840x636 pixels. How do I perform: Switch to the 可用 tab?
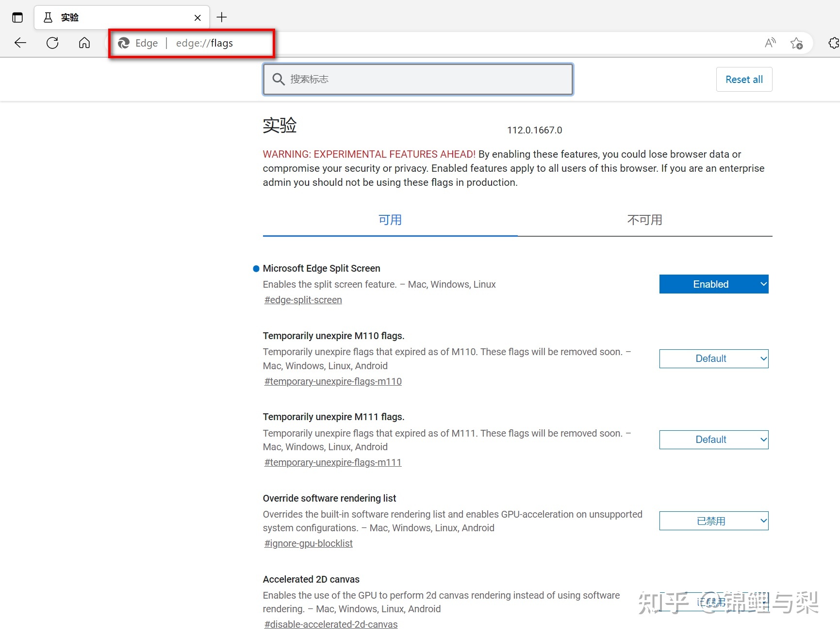390,220
